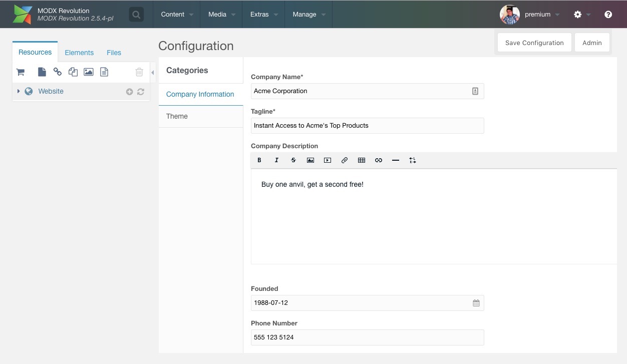
Task: Click inside the Company Description text area
Action: [x=434, y=216]
